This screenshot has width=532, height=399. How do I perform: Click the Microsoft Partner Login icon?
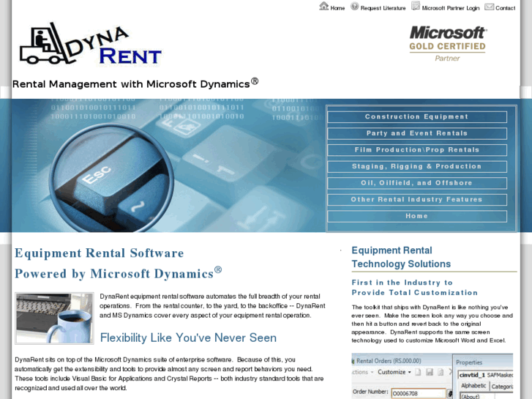pyautogui.click(x=416, y=6)
